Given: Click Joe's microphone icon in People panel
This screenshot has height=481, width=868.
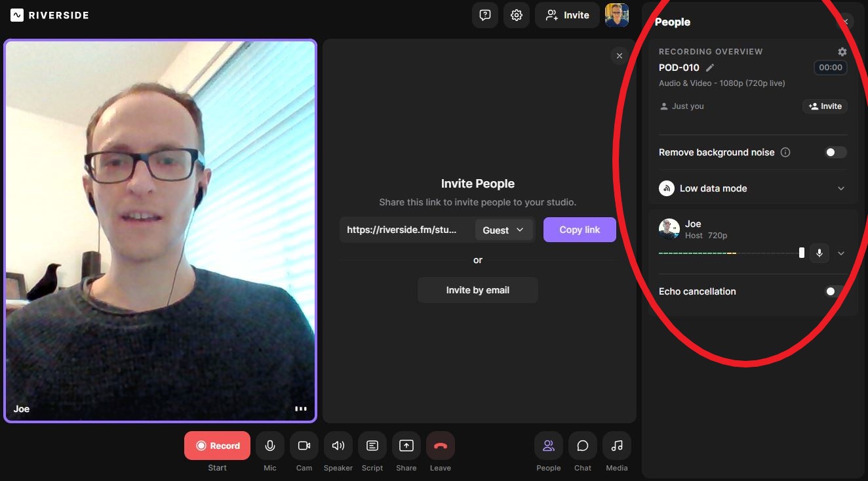Looking at the screenshot, I should (x=819, y=253).
